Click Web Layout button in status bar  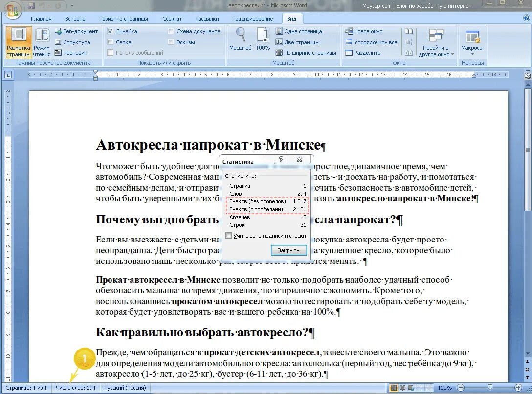(x=411, y=388)
